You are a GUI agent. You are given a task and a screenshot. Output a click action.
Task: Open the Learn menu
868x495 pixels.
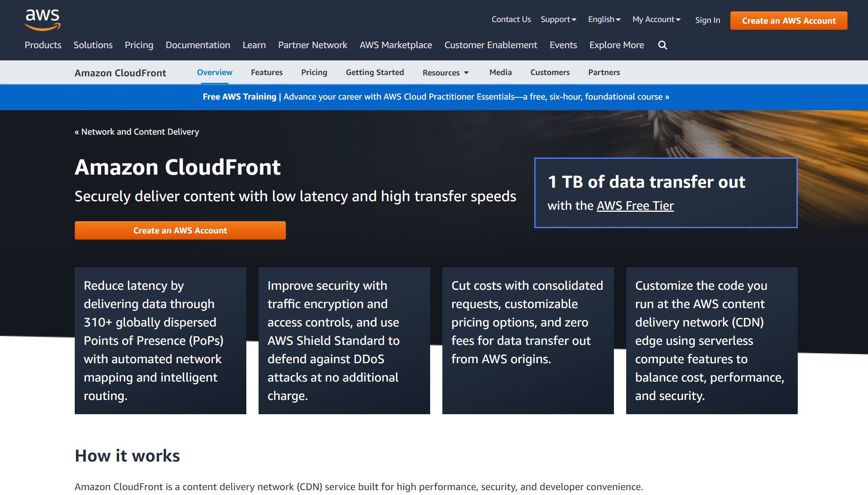click(254, 45)
